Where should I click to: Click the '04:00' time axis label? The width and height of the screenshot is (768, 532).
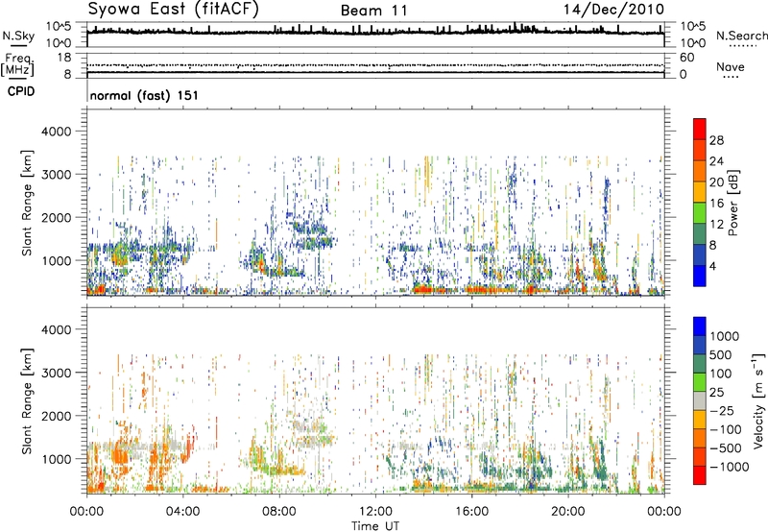coord(182,512)
